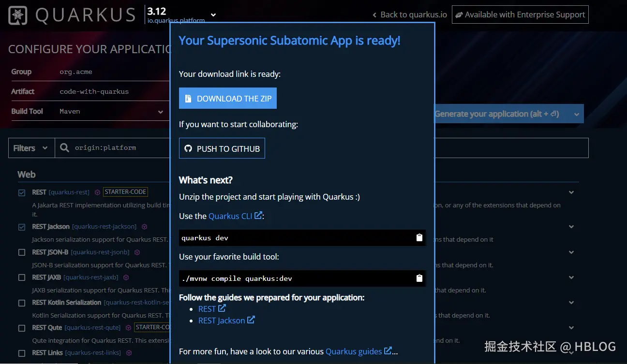Go back to quarkus.io link
This screenshot has height=364, width=627.
pos(410,15)
